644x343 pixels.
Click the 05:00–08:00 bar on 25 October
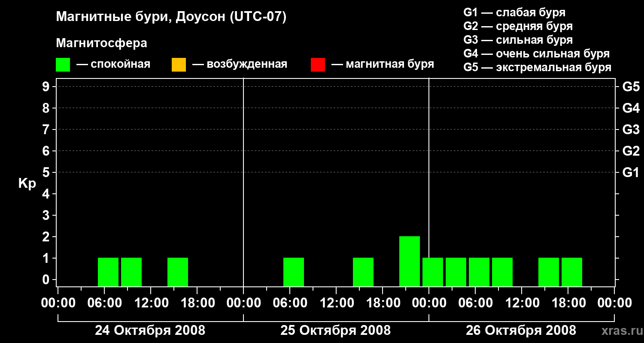(x=294, y=272)
